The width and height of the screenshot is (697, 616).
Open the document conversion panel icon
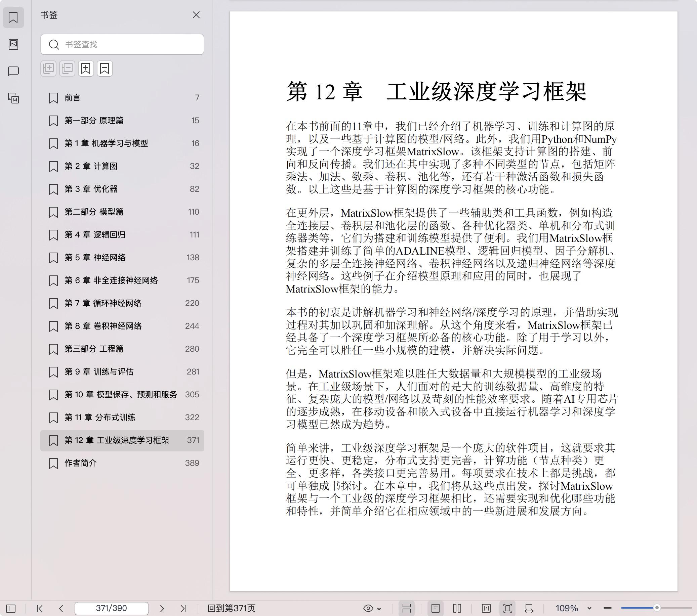click(13, 98)
